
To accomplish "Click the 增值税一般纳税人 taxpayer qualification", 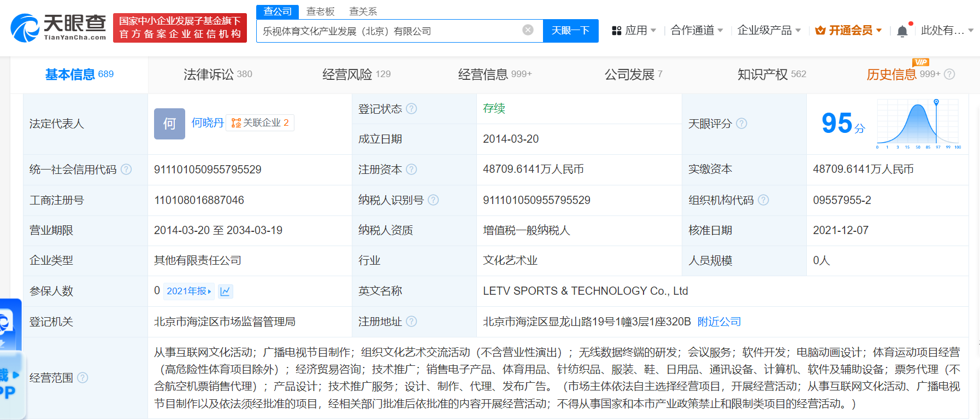I will (x=527, y=230).
